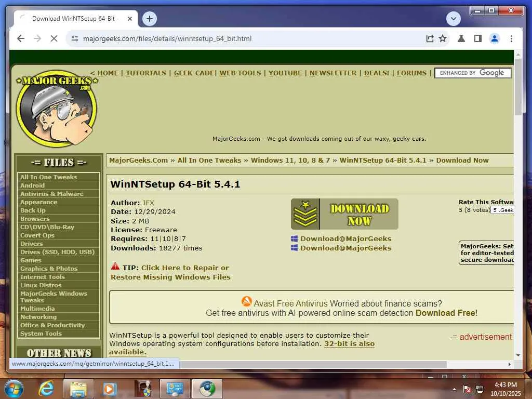Image resolution: width=532 pixels, height=399 pixels.
Task: Open Graphics & Photos sidebar category
Action: point(49,269)
